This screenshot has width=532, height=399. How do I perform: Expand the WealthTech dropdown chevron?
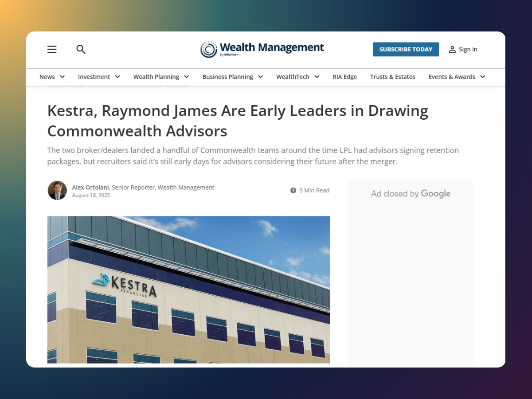coord(317,77)
